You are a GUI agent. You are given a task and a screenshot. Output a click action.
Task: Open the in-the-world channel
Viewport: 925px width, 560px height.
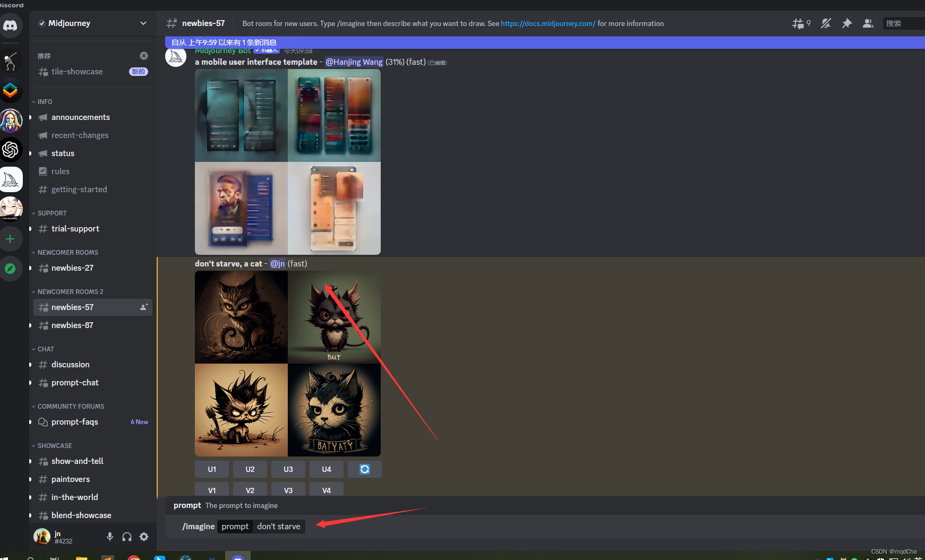93,497
